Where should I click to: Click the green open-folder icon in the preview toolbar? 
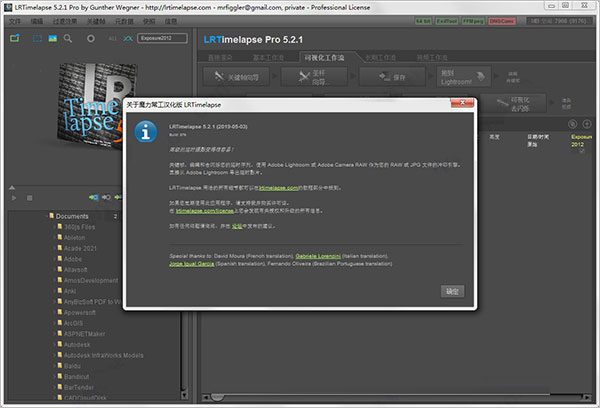coord(15,38)
